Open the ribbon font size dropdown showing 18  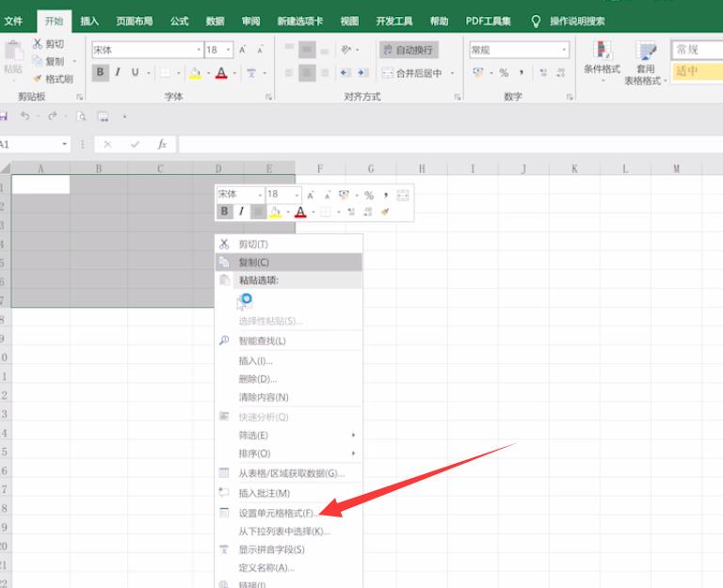228,50
